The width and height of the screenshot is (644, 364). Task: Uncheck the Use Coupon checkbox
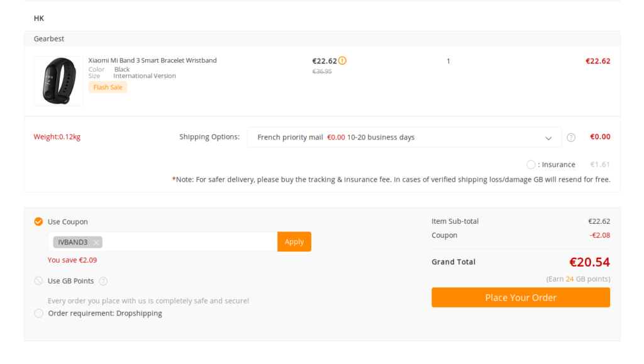pos(38,221)
